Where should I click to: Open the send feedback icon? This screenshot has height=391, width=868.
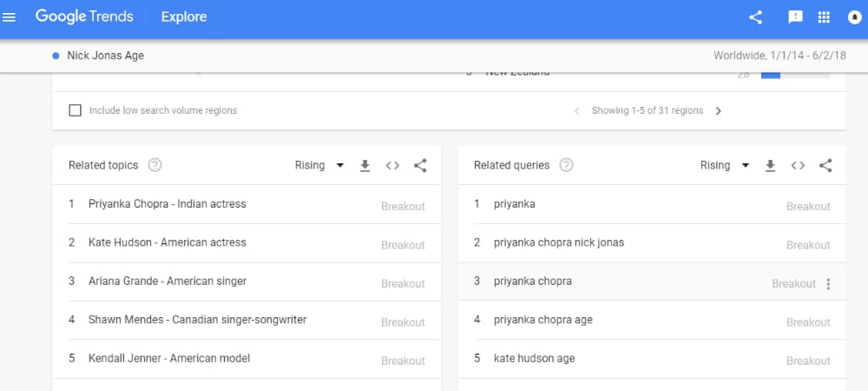(x=795, y=17)
